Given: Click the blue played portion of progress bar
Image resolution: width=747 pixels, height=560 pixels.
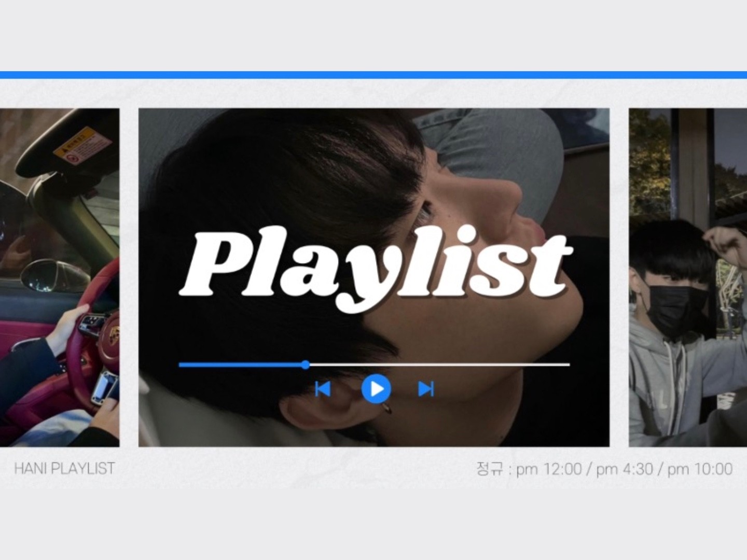Looking at the screenshot, I should pyautogui.click(x=241, y=365).
